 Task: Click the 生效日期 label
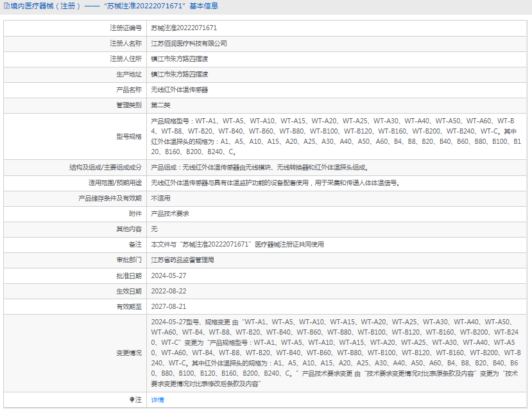point(129,291)
